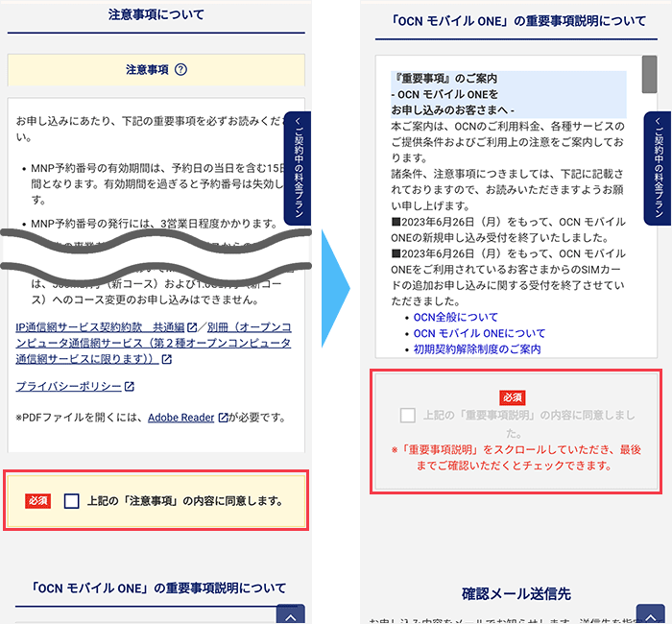
Task: Click the red 必須 badge in left agreement box
Action: (38, 500)
